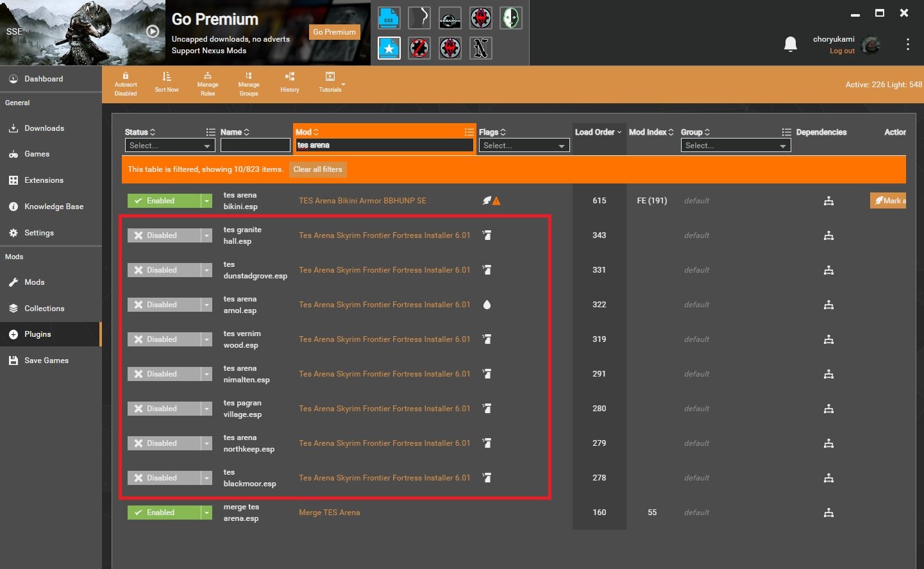The width and height of the screenshot is (924, 569).
Task: Enable the tes granite hall.esp plugin
Action: (164, 235)
